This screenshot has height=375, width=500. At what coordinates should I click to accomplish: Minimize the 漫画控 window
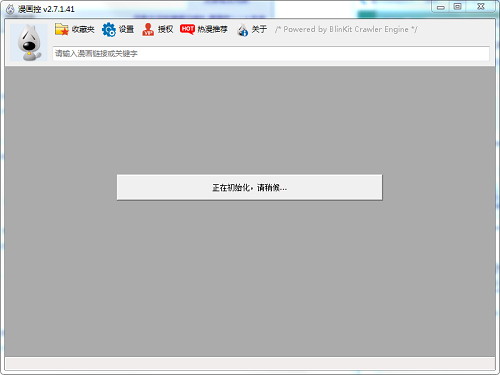click(441, 7)
